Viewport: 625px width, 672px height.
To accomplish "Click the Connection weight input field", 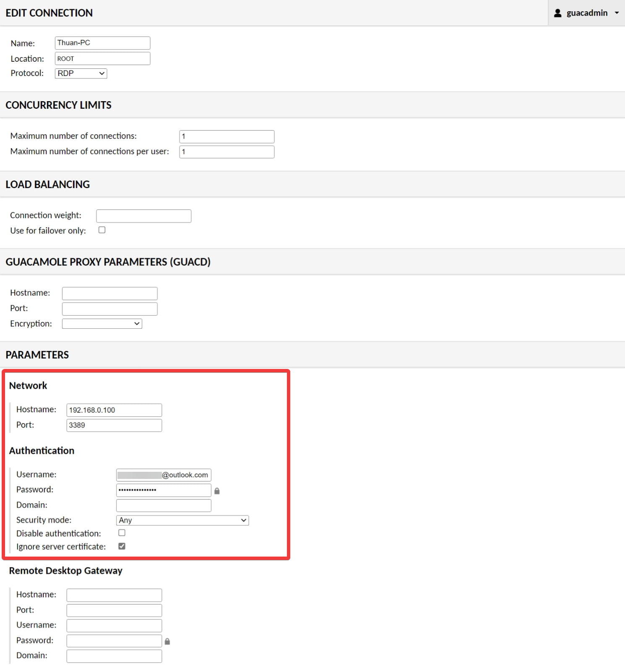I will pos(143,216).
